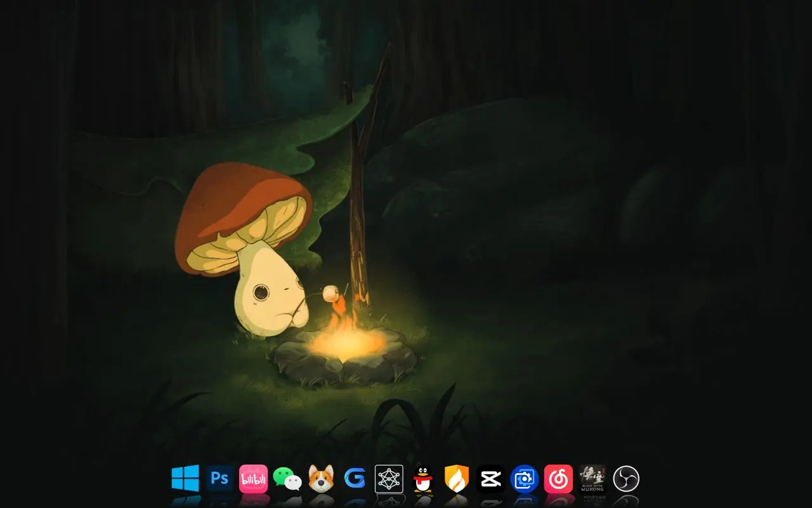Click the corgi dog app icon
812x508 pixels.
pyautogui.click(x=321, y=479)
